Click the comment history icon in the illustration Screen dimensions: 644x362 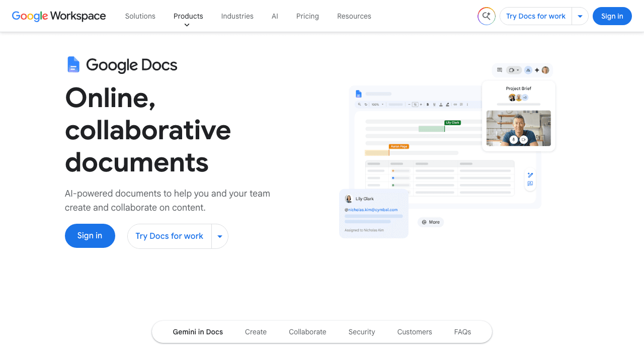tap(500, 70)
